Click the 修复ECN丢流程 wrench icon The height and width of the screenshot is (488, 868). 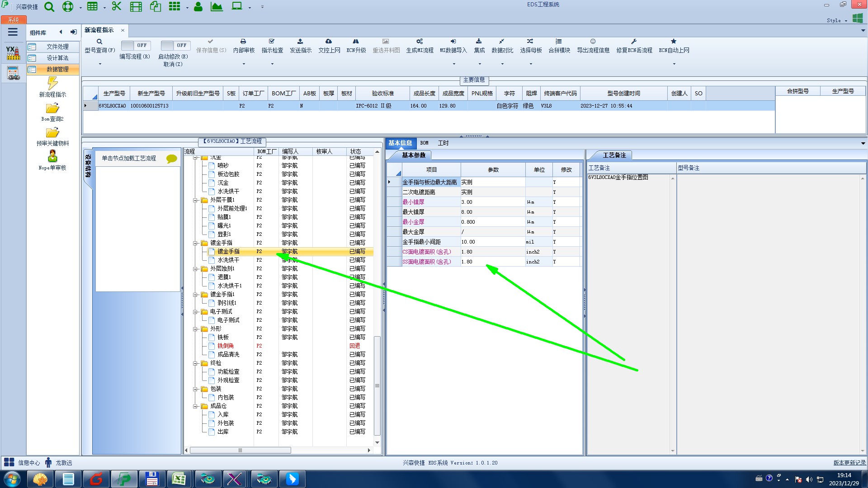pyautogui.click(x=634, y=42)
